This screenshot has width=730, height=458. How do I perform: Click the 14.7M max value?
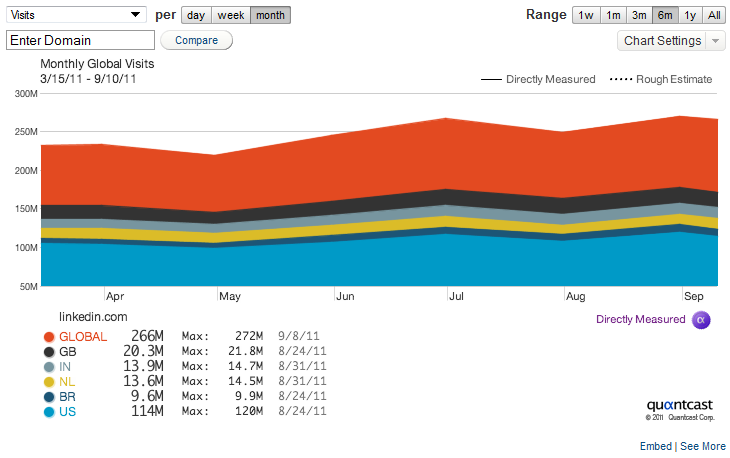[x=245, y=366]
